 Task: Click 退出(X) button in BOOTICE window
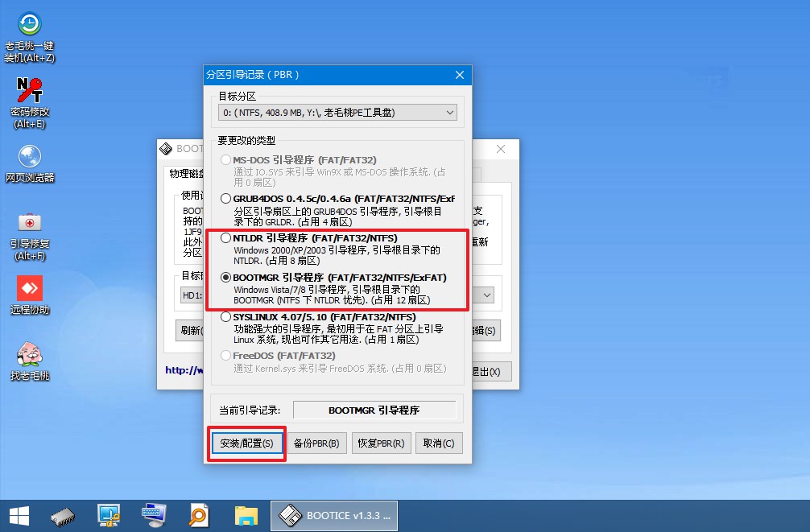491,371
